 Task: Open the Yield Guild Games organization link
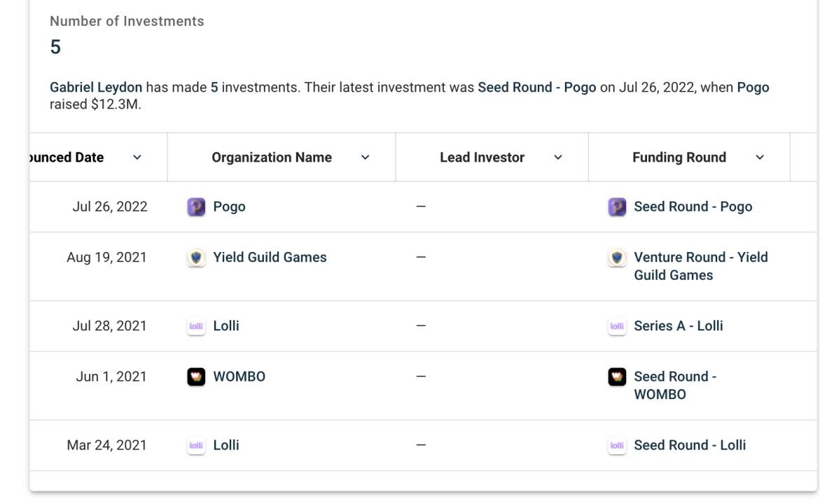(270, 258)
